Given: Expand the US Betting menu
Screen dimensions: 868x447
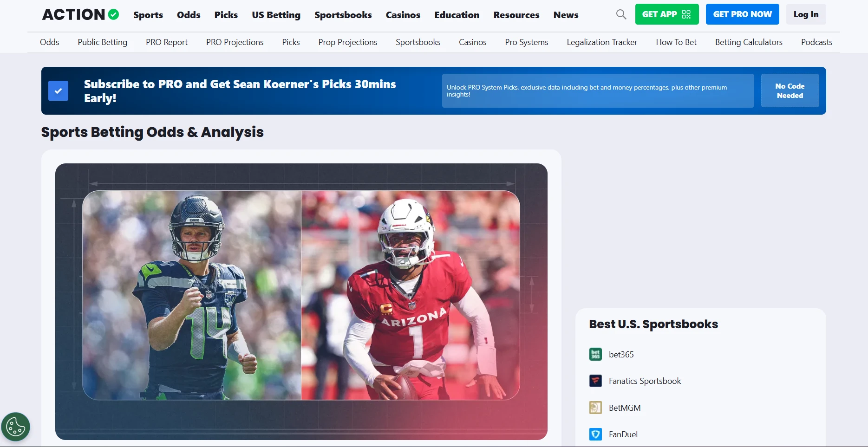Looking at the screenshot, I should [x=276, y=15].
